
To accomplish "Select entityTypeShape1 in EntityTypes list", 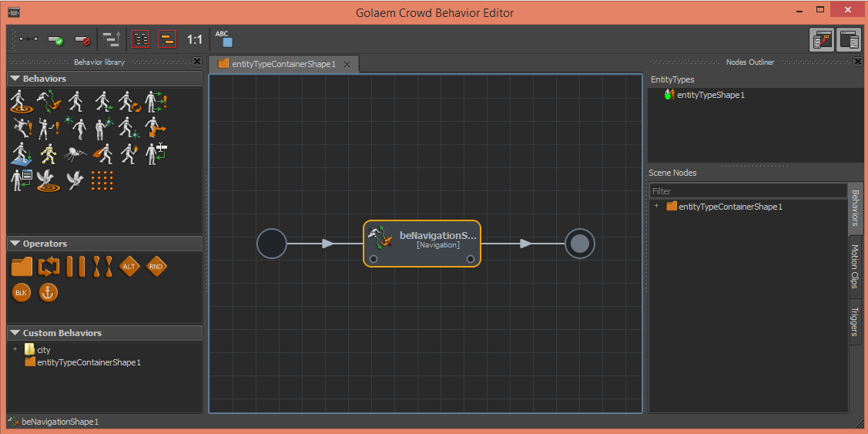I will (x=711, y=95).
